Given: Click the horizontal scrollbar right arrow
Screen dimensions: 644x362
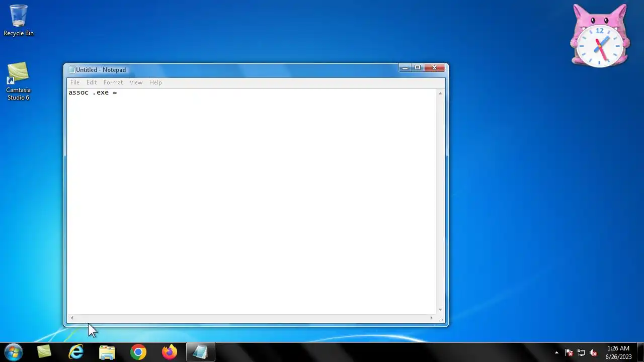Looking at the screenshot, I should coord(431,318).
